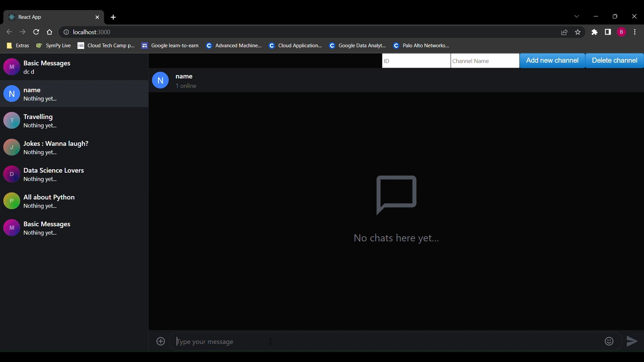Open the browser extensions puzzle icon

click(595, 32)
